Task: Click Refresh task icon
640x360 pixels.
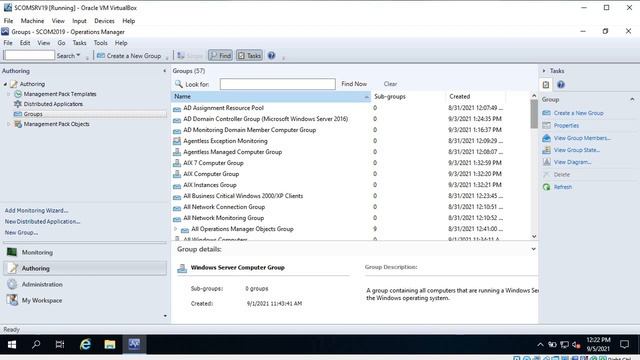Action: 547,187
